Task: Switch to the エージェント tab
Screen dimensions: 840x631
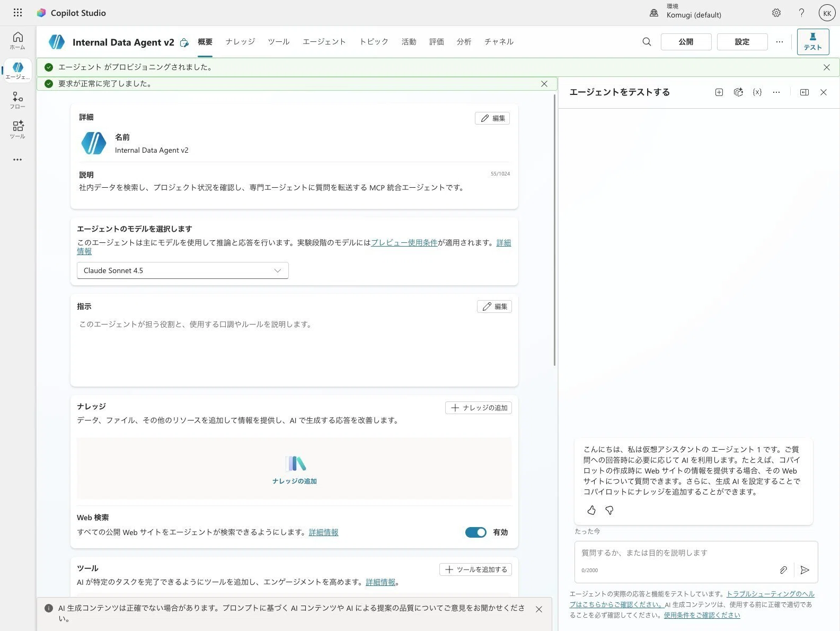Action: 324,42
